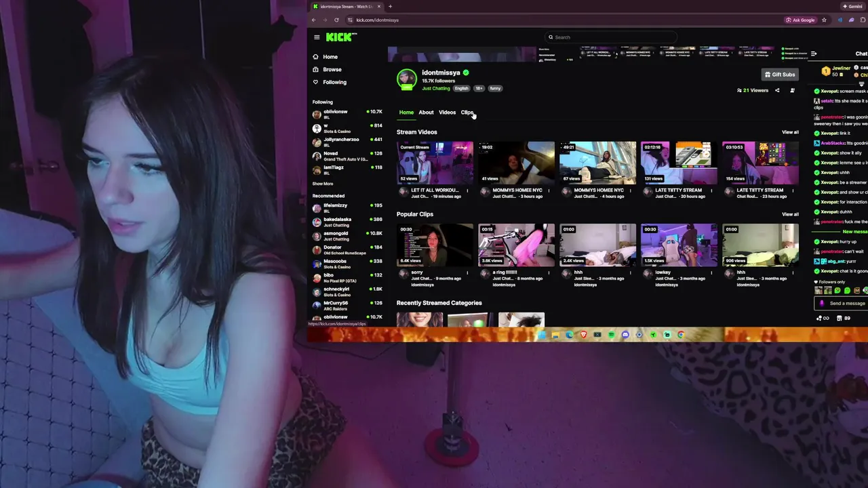Open options menu for 'a ring' clip

point(549,272)
